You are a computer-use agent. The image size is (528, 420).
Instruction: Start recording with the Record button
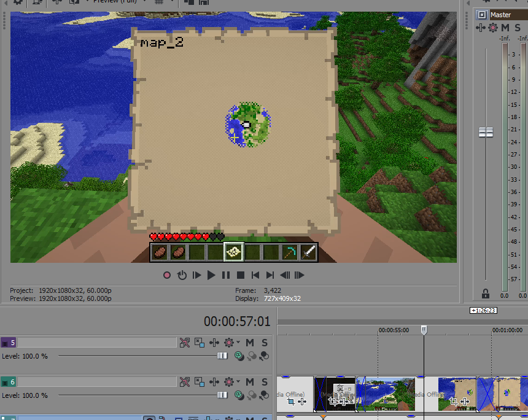(166, 275)
